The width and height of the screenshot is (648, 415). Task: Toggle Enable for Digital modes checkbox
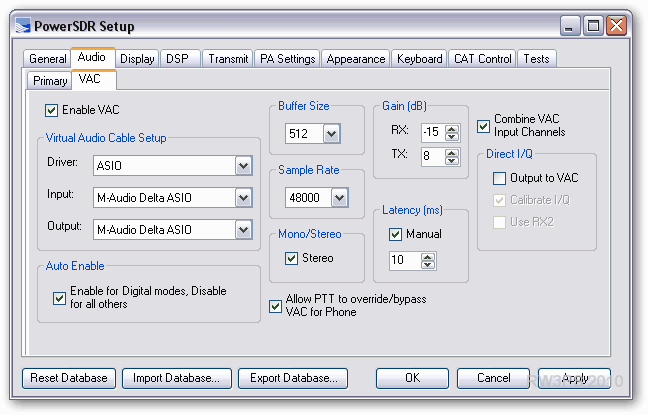(x=59, y=298)
